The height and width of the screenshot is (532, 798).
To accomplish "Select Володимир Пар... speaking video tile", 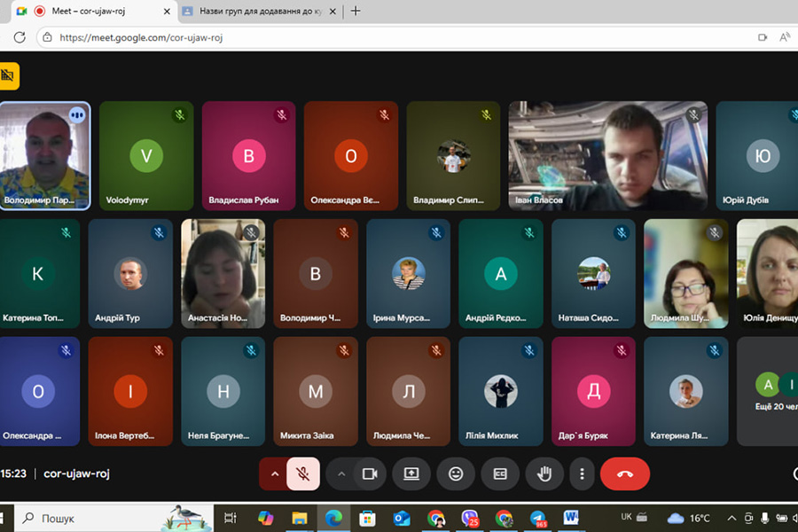I will click(x=45, y=156).
